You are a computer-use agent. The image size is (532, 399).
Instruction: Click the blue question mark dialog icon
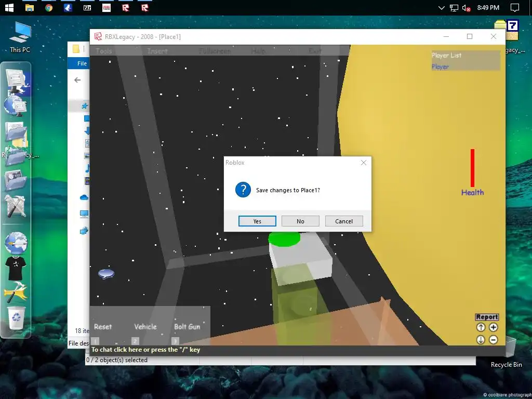click(x=243, y=190)
